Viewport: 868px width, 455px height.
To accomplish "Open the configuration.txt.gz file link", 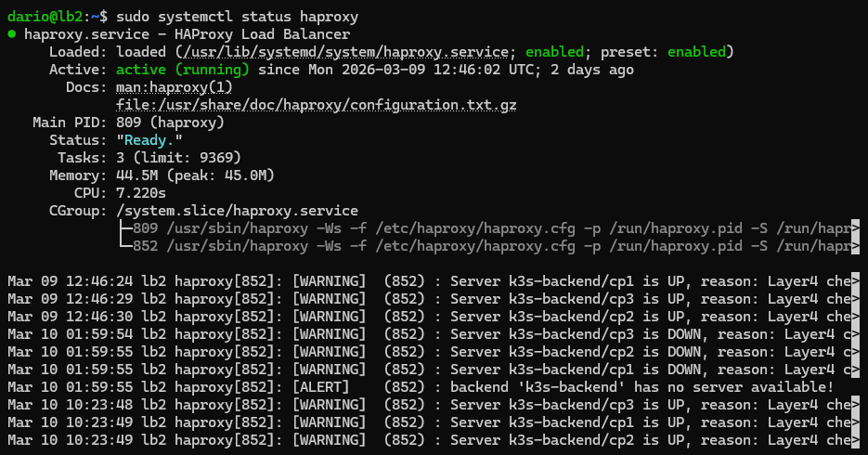I will (x=316, y=105).
